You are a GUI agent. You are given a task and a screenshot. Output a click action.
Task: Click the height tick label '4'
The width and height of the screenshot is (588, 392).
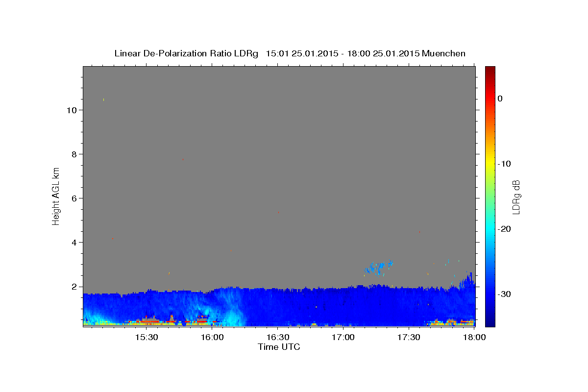(x=73, y=242)
